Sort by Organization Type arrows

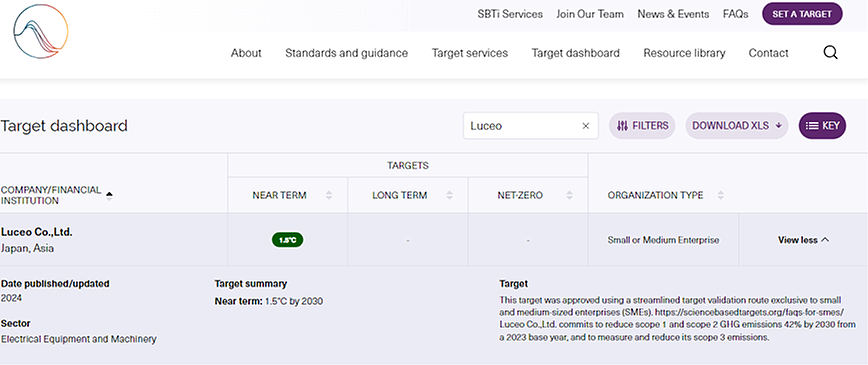pyautogui.click(x=720, y=195)
